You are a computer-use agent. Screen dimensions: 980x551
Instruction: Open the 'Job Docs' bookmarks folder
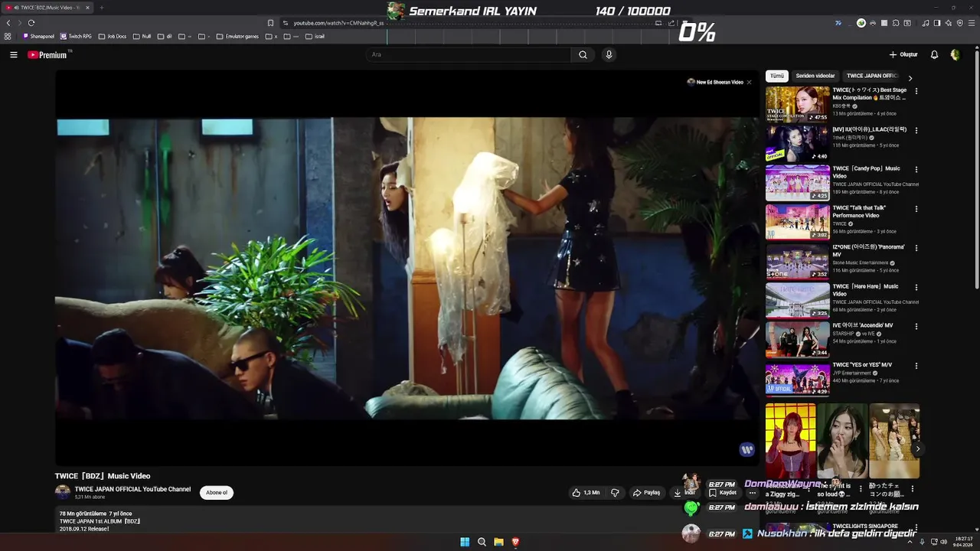(113, 36)
